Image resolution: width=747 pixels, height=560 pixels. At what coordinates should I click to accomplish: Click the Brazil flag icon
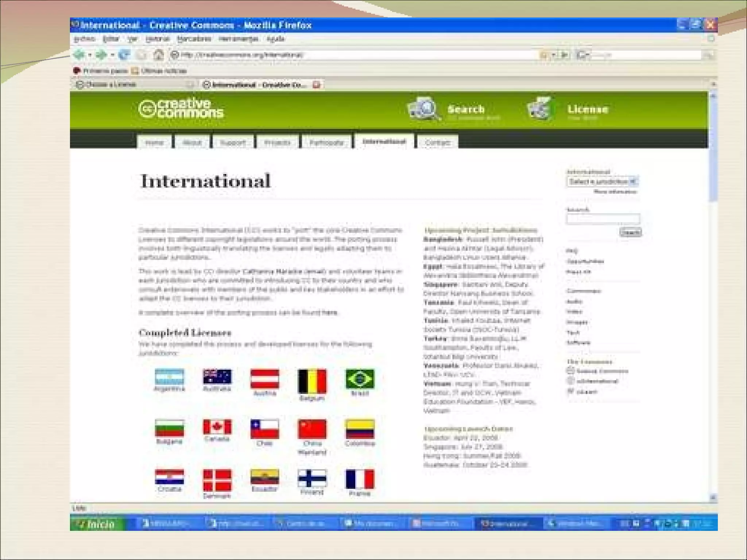[360, 379]
